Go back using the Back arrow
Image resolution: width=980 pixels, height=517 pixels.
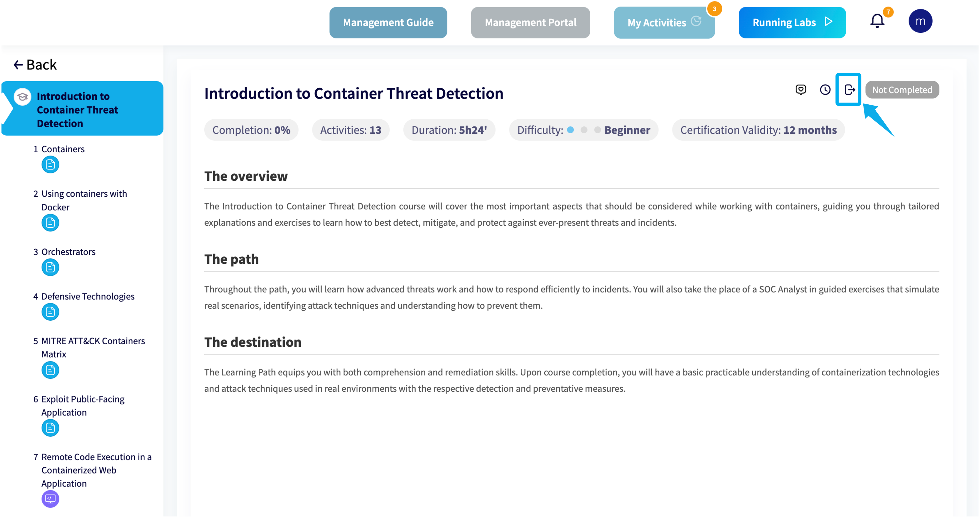35,65
